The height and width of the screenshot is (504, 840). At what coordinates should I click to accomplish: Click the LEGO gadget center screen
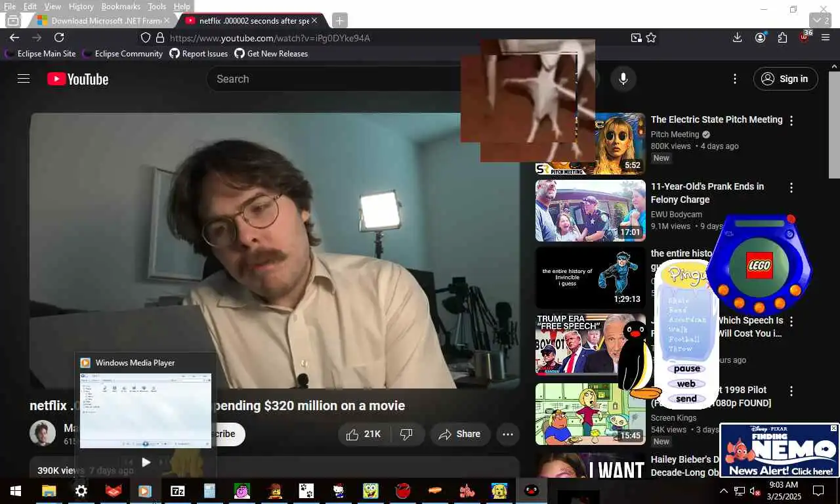[x=759, y=264]
